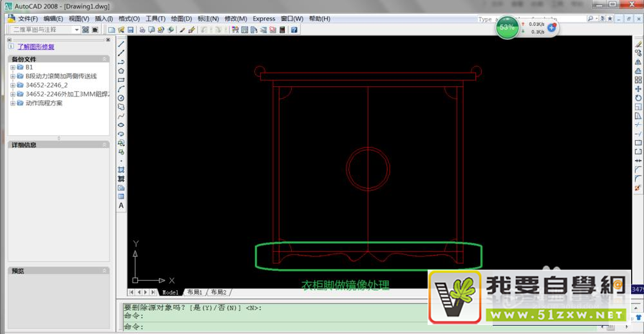Select the Ellipse tool
This screenshot has width=644, height=334.
[x=121, y=125]
